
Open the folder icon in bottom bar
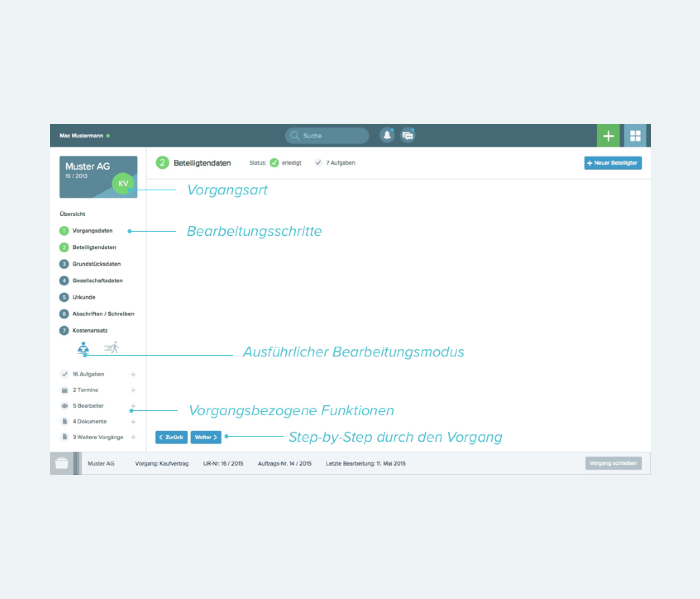62,463
